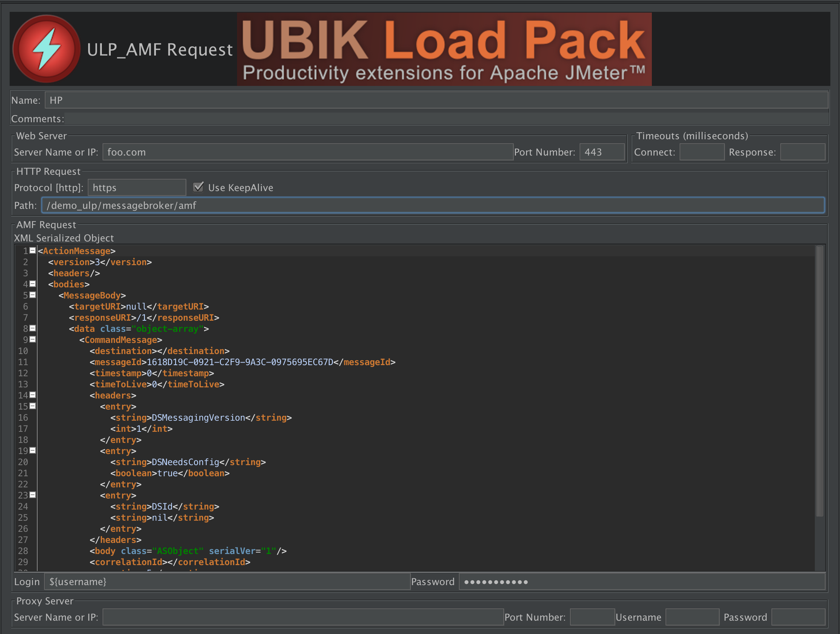The height and width of the screenshot is (634, 840).
Task: Toggle the Use KeepAlive checkbox
Action: pos(199,187)
